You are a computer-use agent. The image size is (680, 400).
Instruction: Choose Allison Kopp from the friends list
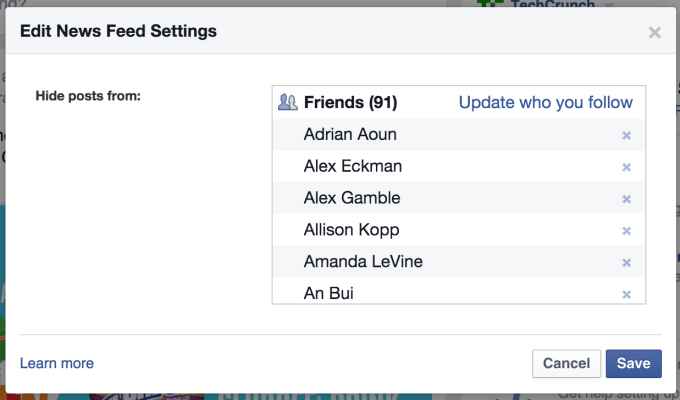[x=351, y=231]
